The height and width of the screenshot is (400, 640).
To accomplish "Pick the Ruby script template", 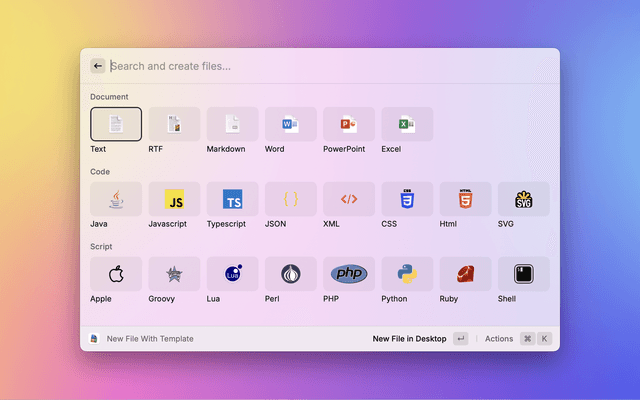I will (x=465, y=274).
